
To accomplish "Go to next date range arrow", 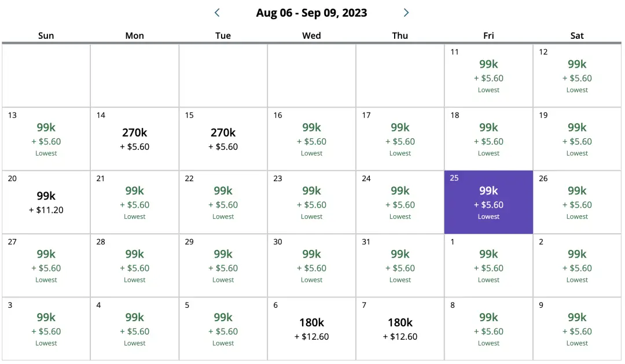I will point(406,13).
